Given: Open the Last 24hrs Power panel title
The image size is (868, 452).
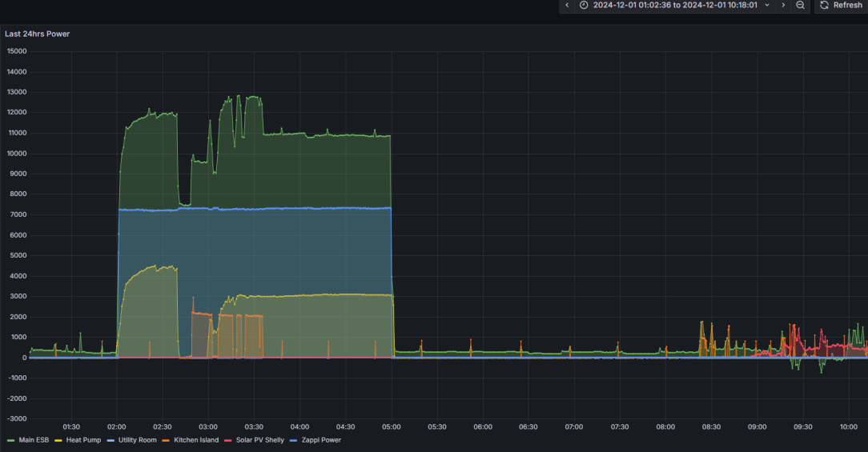Looking at the screenshot, I should tap(37, 34).
